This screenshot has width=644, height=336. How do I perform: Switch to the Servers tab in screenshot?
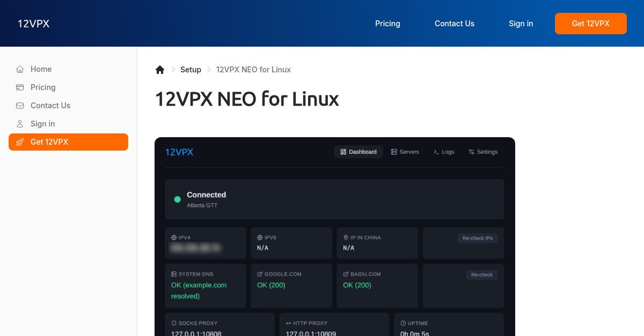405,152
